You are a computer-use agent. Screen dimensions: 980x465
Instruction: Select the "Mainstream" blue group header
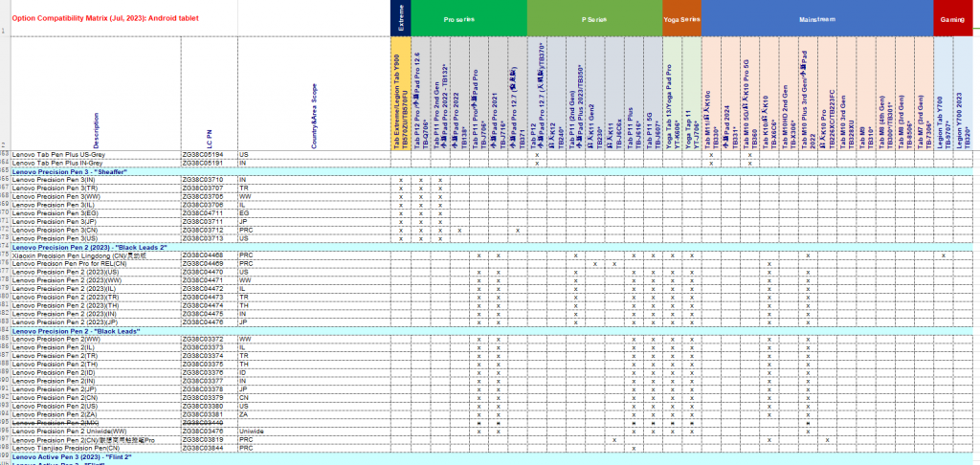coord(817,18)
